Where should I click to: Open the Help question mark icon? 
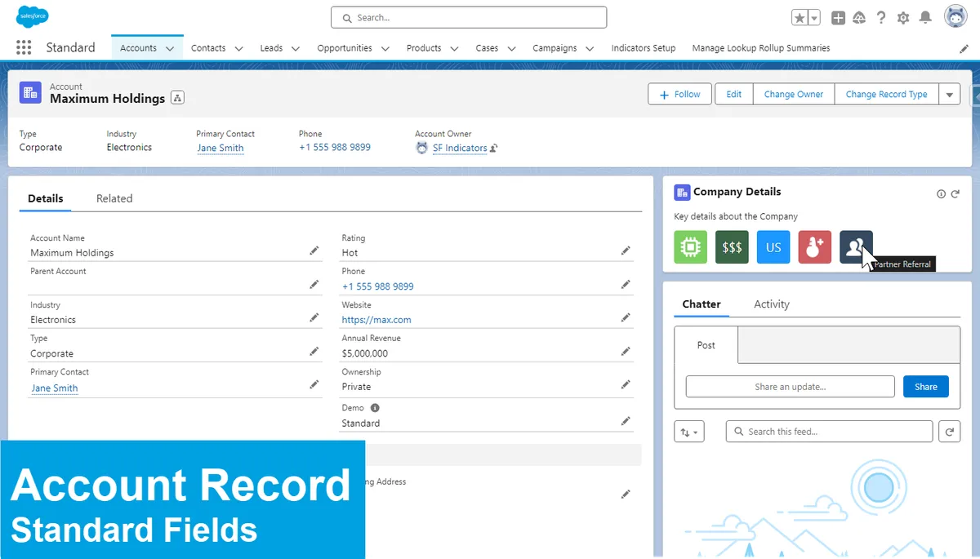(x=881, y=18)
